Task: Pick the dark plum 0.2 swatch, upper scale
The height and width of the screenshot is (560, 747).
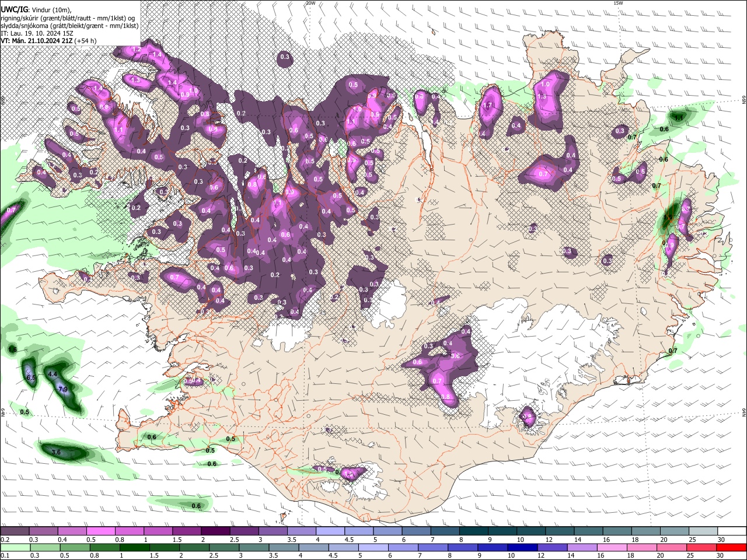Action: click(x=15, y=531)
